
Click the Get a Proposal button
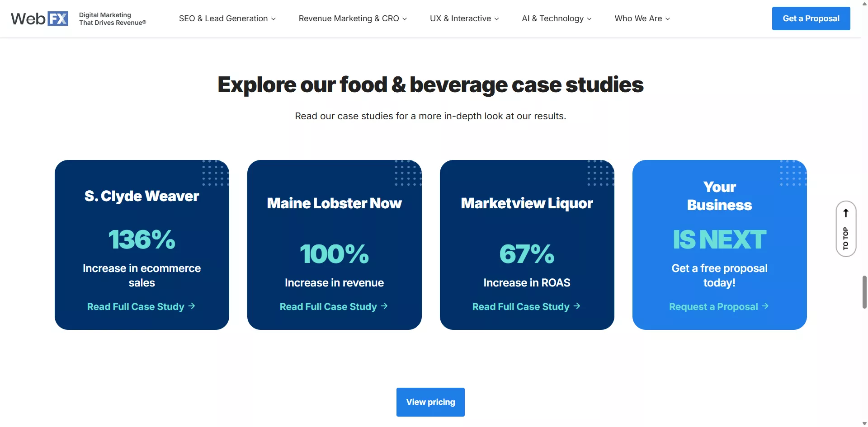pos(811,19)
